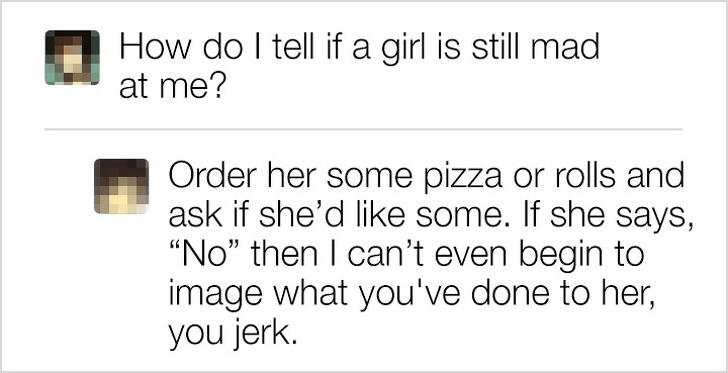Image resolution: width=728 pixels, height=373 pixels.
Task: Open the answerer's pixelated profile avatar
Action: point(121,186)
